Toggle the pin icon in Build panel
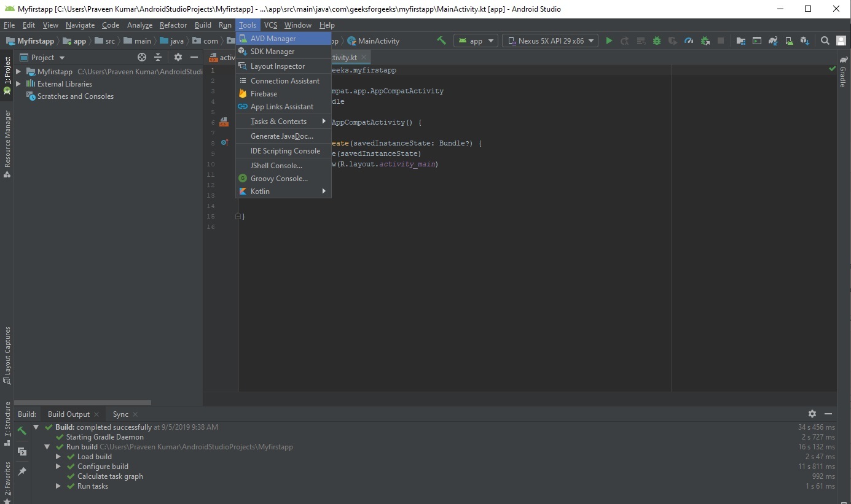The width and height of the screenshot is (851, 504). click(22, 471)
